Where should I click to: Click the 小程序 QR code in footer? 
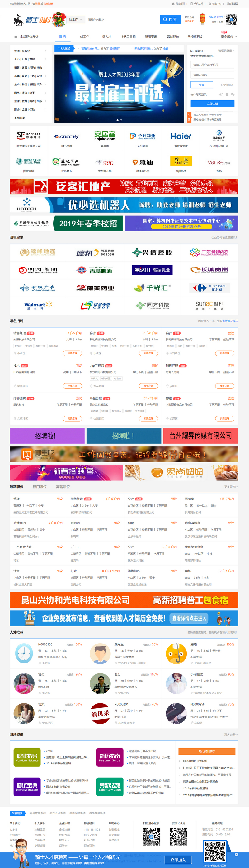pyautogui.click(x=151, y=837)
